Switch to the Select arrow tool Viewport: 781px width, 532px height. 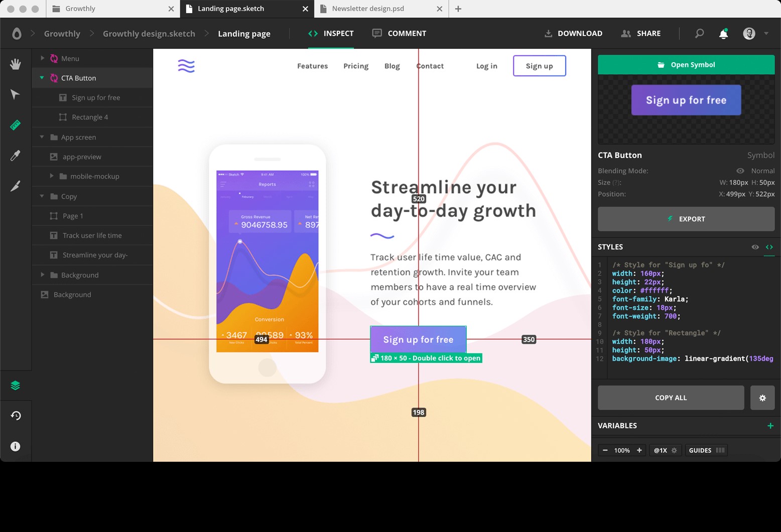point(16,94)
